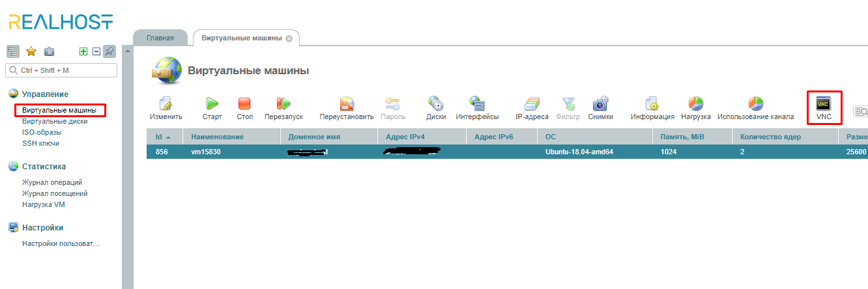Click the 856 Id cell

[x=162, y=152]
